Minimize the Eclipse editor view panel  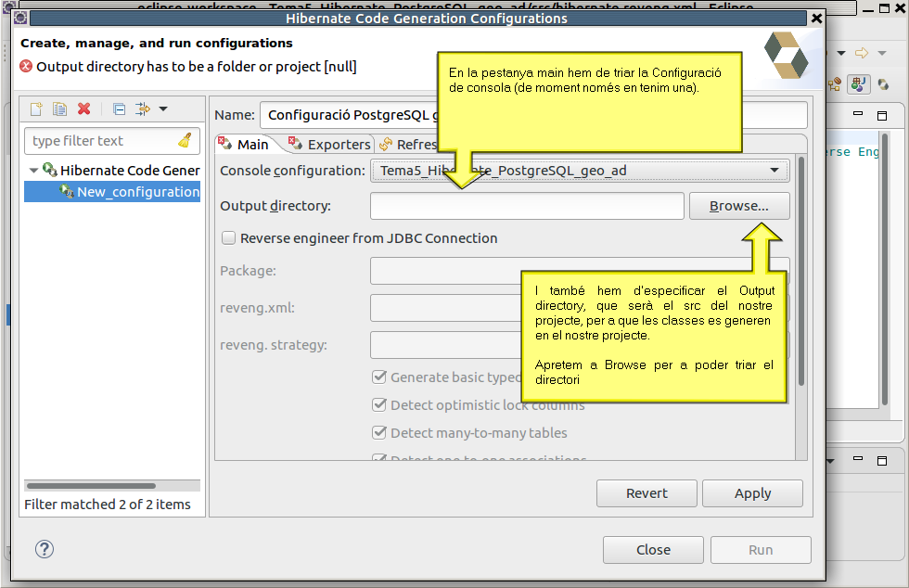pyautogui.click(x=858, y=114)
